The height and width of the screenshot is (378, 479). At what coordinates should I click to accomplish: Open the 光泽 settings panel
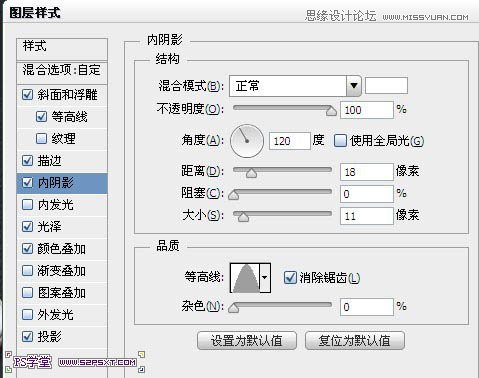tap(49, 227)
